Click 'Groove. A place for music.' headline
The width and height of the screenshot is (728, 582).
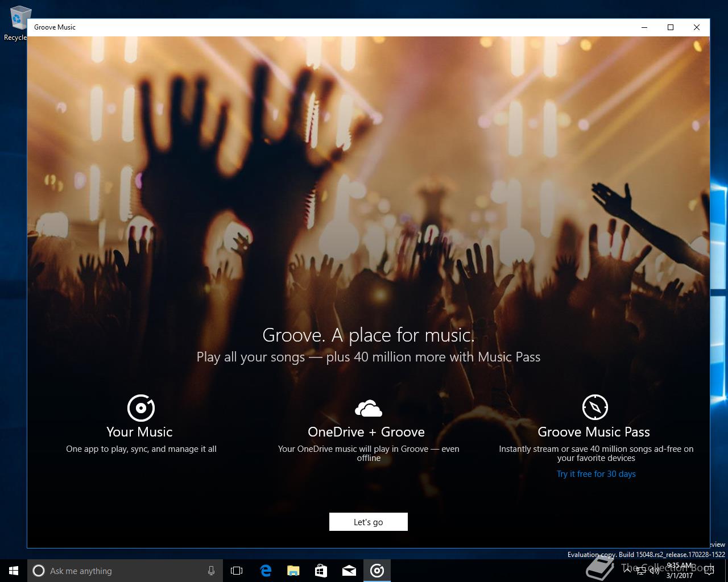click(x=368, y=335)
